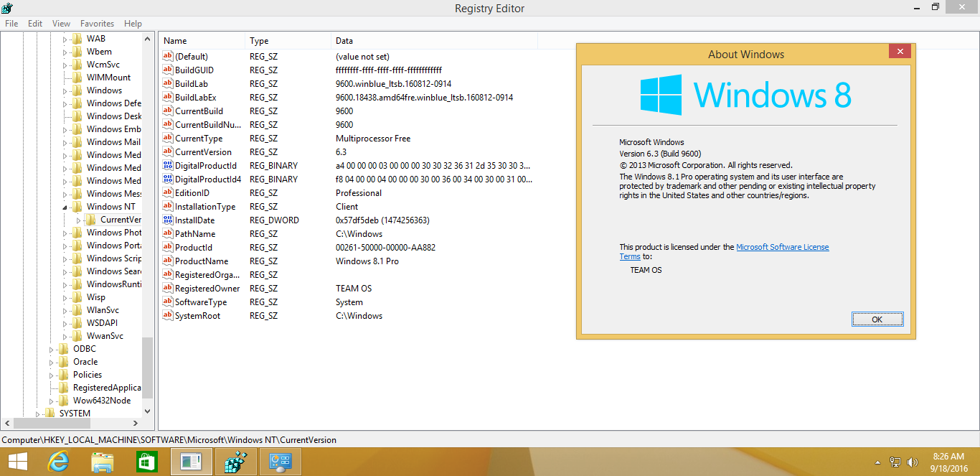Expand the Wbem registry key
The height and width of the screenshot is (476, 980).
tap(65, 52)
